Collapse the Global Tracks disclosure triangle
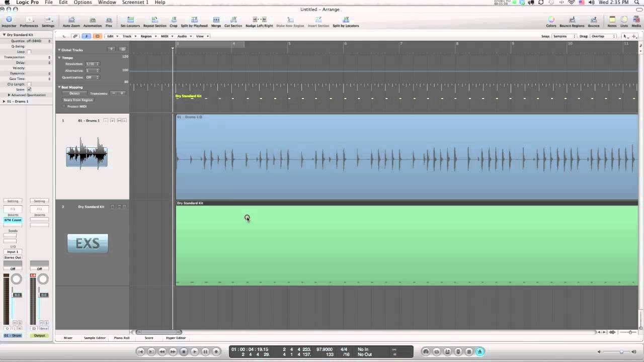The width and height of the screenshot is (644, 362). 59,50
